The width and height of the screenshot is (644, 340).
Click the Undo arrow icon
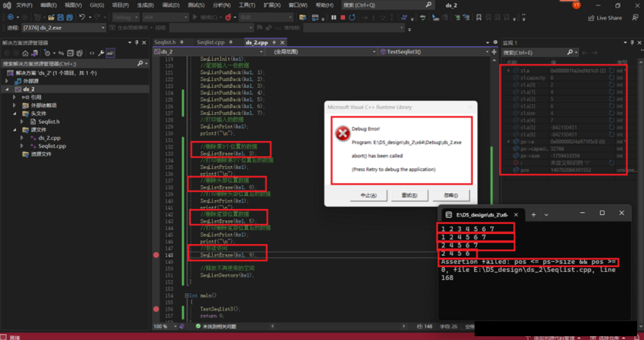pos(82,17)
